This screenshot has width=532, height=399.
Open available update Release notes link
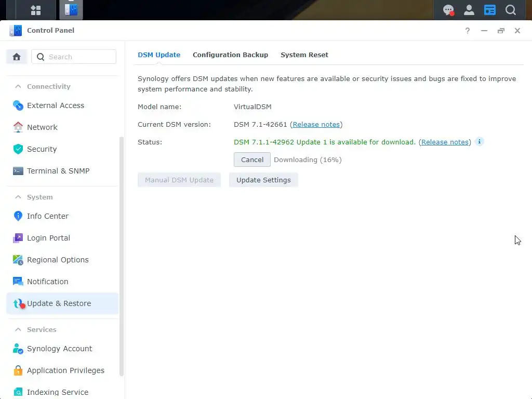click(x=445, y=142)
